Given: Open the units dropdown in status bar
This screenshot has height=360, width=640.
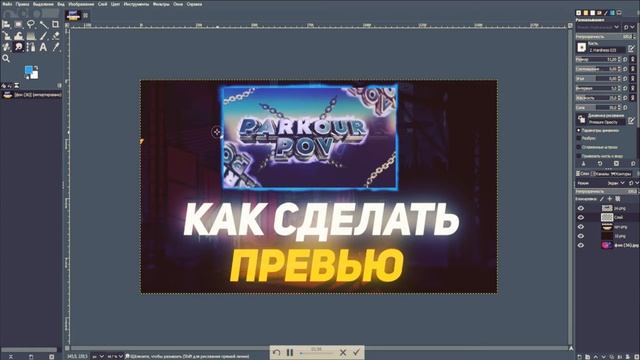Looking at the screenshot, I should (x=98, y=356).
